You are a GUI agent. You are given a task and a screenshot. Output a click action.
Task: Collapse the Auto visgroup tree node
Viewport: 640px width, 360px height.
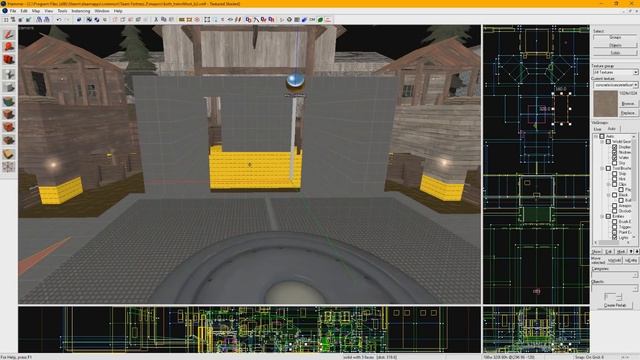coord(596,136)
